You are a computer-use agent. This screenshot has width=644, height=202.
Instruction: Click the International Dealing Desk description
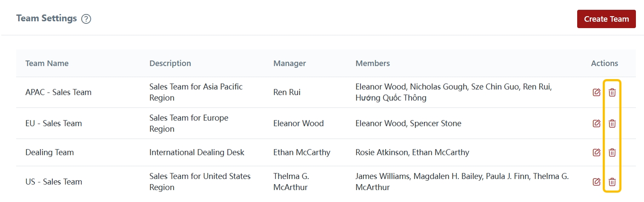click(197, 152)
